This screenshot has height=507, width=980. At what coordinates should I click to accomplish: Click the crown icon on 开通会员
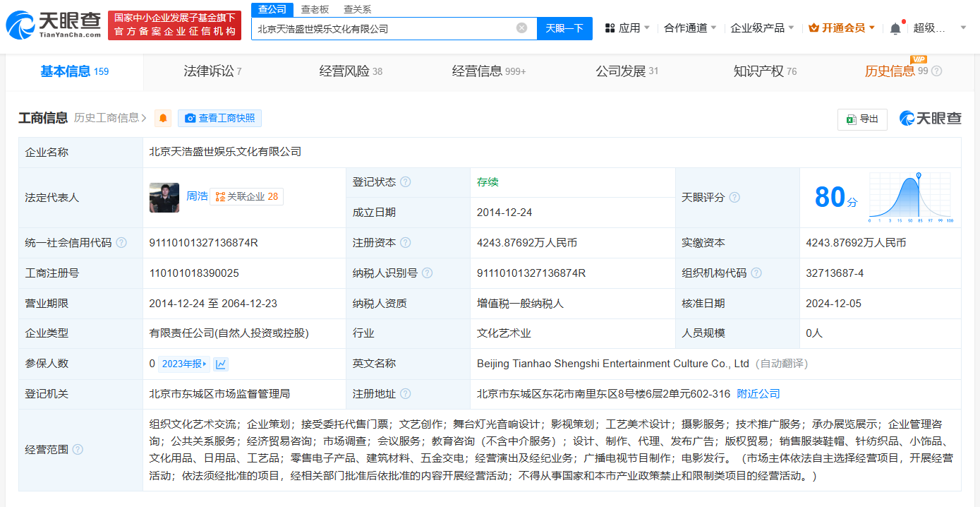[813, 26]
